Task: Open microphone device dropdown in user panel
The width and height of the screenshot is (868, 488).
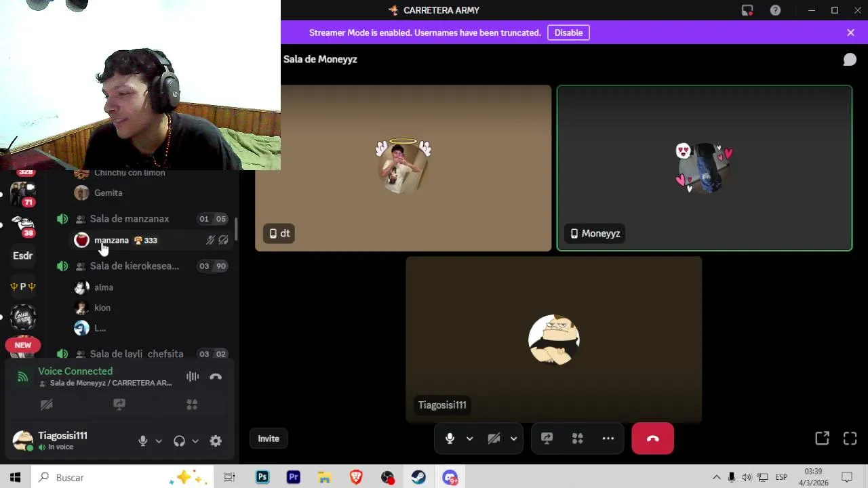Action: pyautogui.click(x=159, y=441)
